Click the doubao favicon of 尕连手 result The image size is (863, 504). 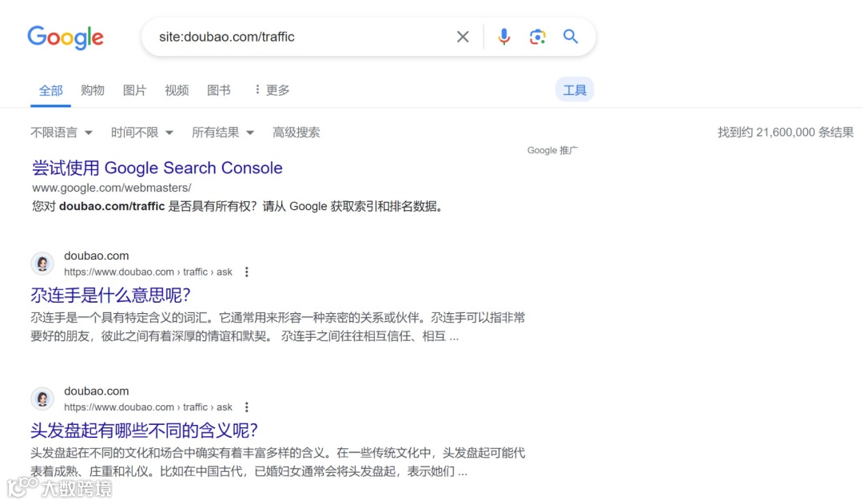42,264
